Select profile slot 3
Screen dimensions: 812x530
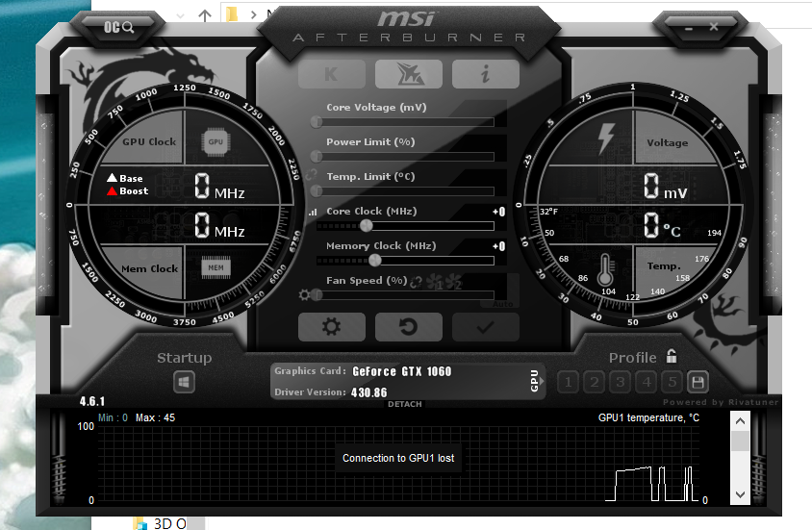click(620, 383)
